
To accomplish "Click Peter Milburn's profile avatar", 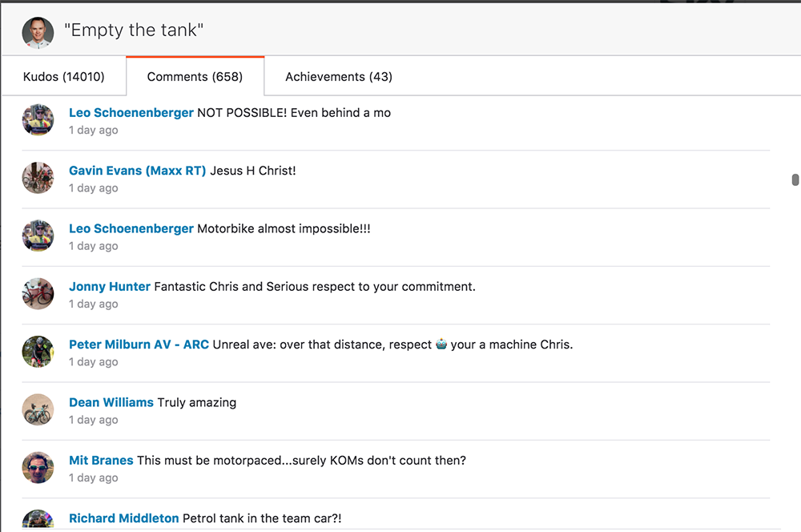I will (x=38, y=352).
